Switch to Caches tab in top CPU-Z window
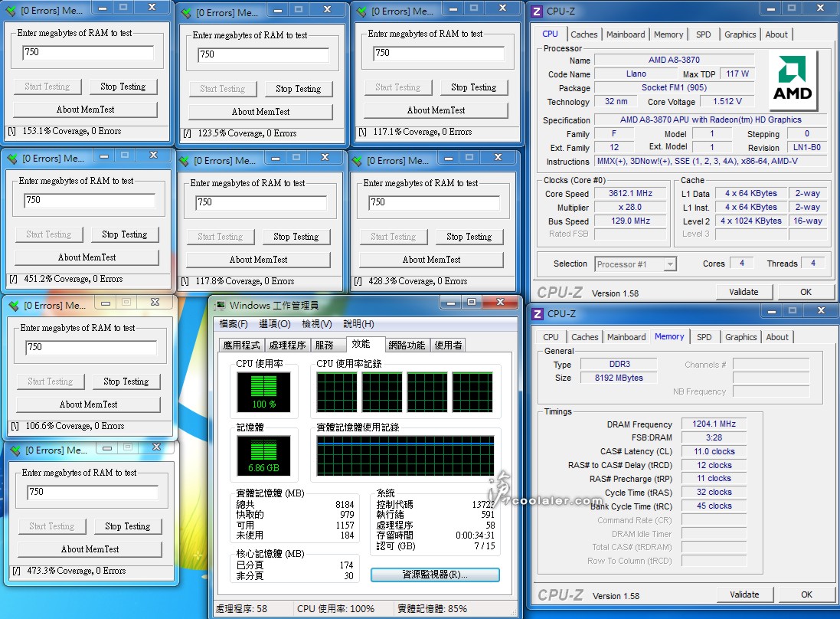 pos(584,34)
